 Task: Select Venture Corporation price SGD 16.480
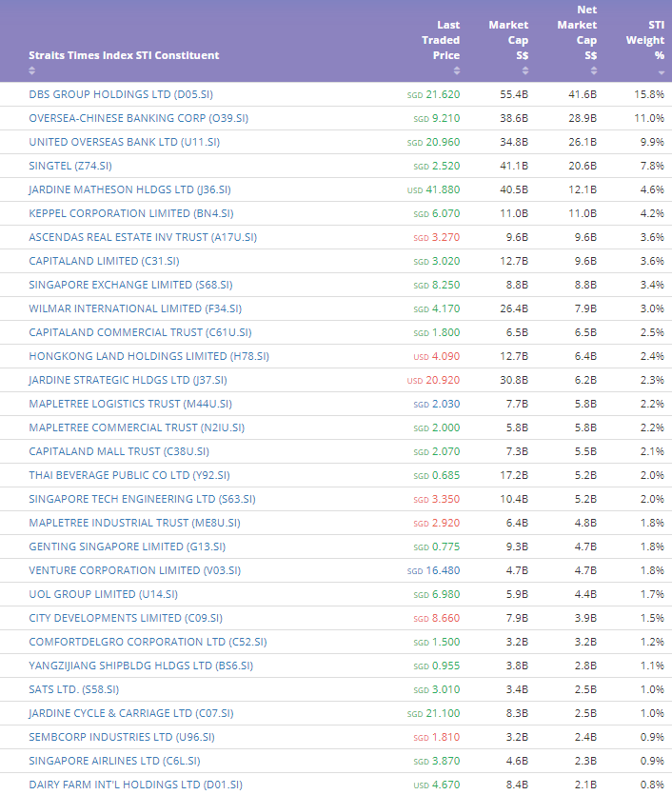click(x=433, y=571)
